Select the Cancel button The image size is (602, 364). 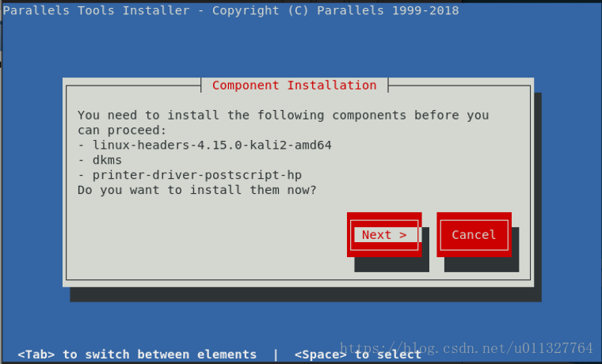[474, 235]
